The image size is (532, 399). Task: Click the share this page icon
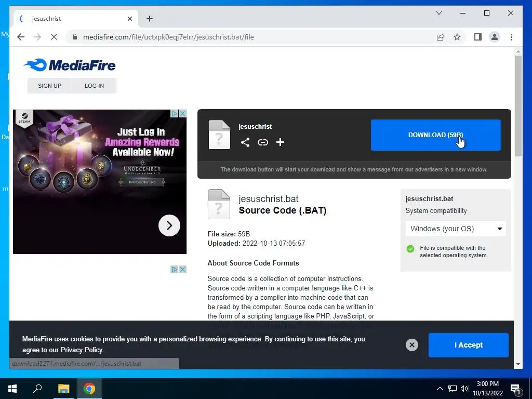coord(441,37)
